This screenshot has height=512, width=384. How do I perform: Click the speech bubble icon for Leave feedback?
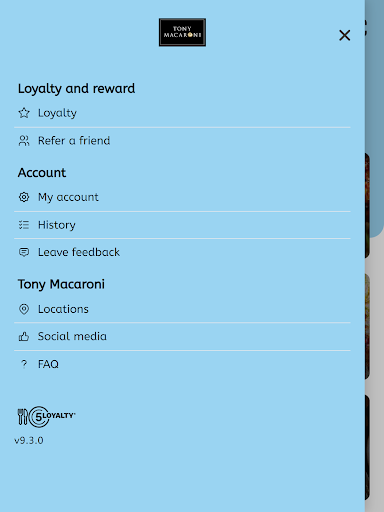[24, 252]
